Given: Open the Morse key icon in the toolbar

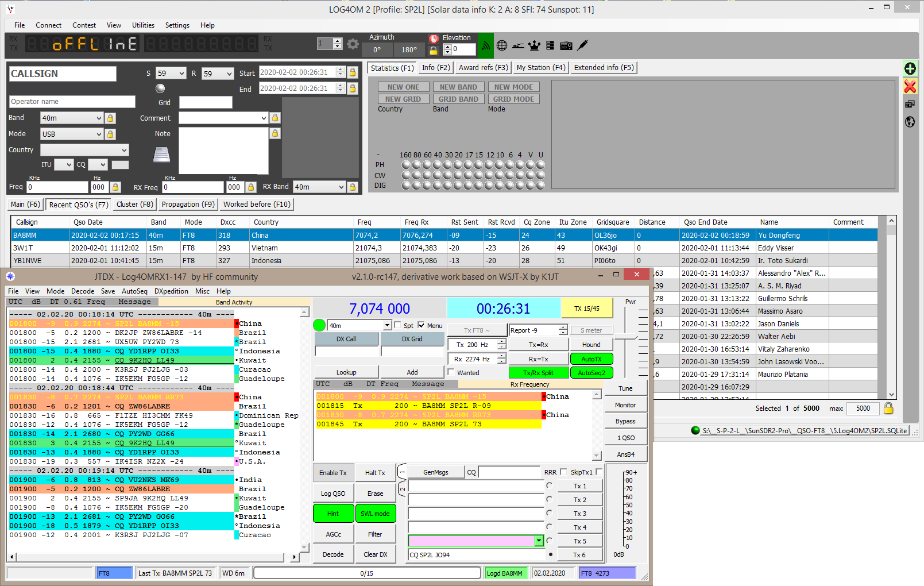Looking at the screenshot, I should point(518,45).
